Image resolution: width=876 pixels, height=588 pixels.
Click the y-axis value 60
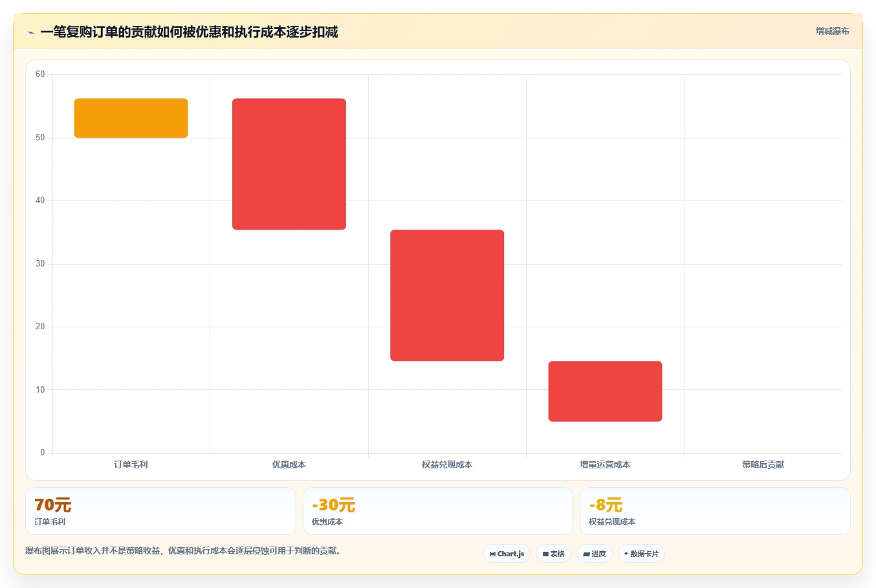pos(40,74)
